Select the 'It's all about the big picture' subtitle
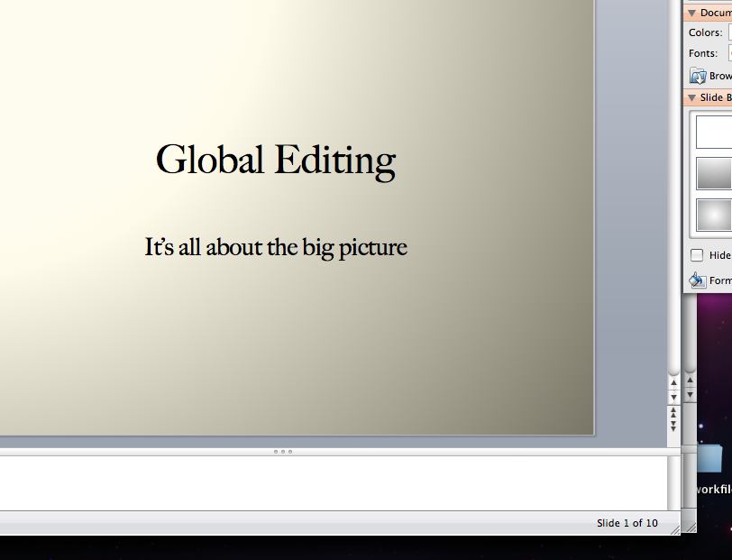The image size is (732, 560). 276,248
